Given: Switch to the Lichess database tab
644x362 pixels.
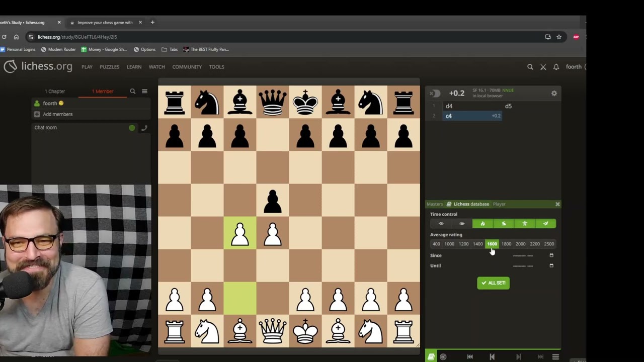Looking at the screenshot, I should pyautogui.click(x=468, y=204).
